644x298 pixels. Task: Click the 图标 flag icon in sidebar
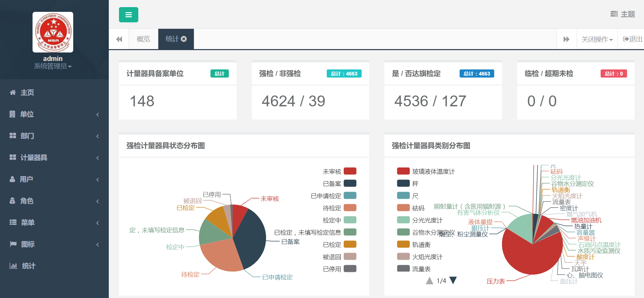(x=13, y=244)
